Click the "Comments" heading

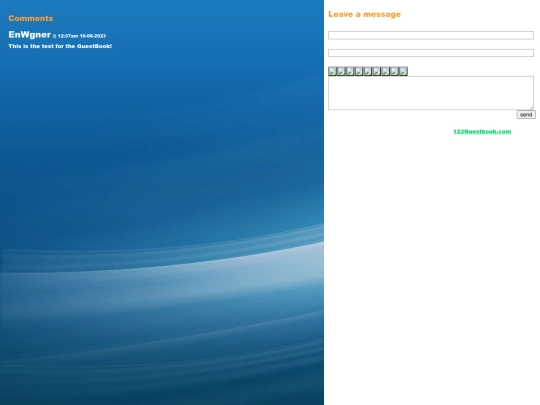(x=31, y=18)
